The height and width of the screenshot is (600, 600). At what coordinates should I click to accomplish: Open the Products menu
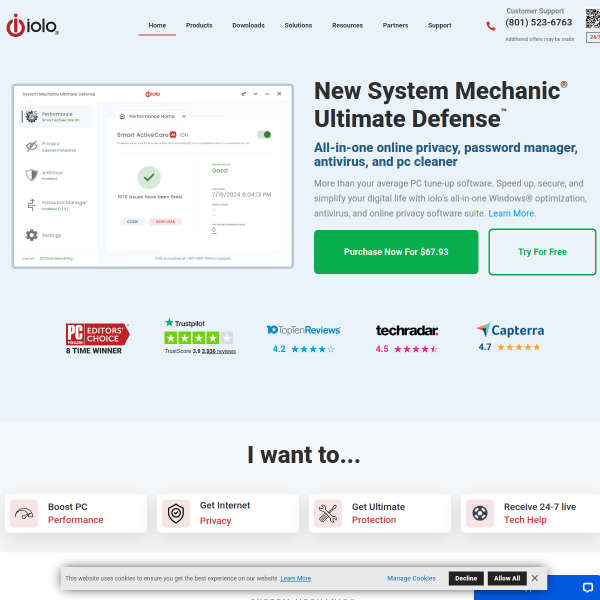click(199, 25)
